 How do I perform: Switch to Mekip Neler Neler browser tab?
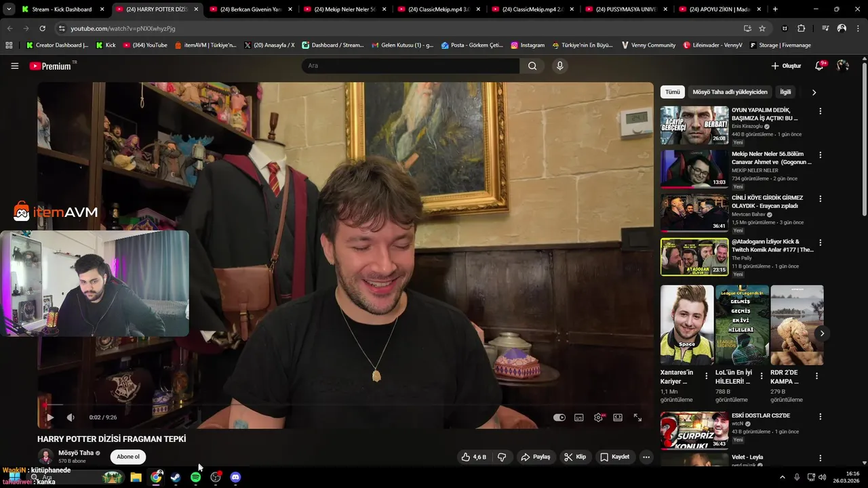click(x=344, y=9)
